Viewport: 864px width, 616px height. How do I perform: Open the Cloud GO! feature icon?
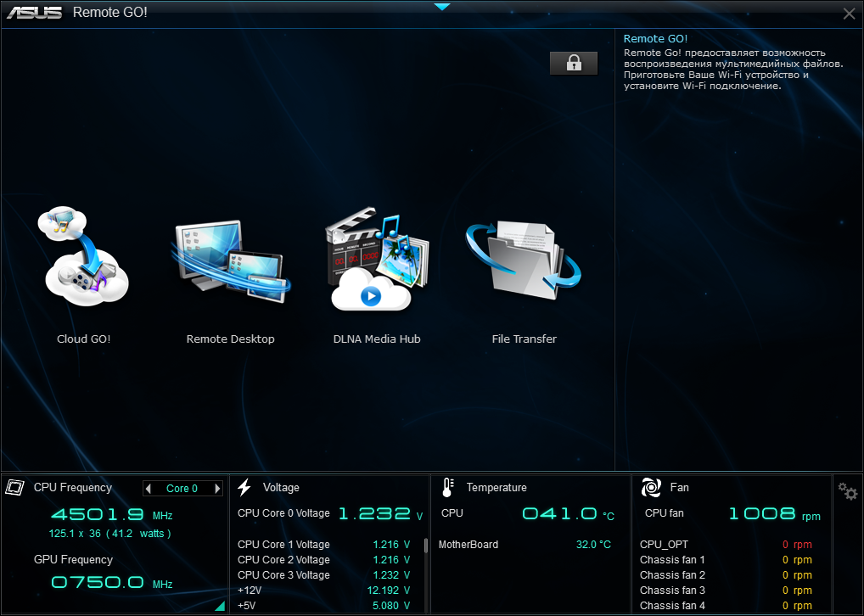point(83,256)
